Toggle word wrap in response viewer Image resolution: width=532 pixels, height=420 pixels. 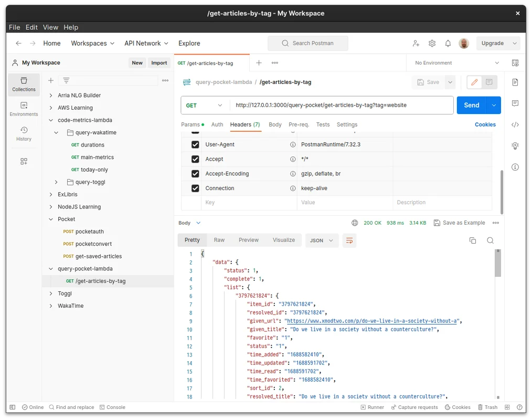click(x=349, y=240)
